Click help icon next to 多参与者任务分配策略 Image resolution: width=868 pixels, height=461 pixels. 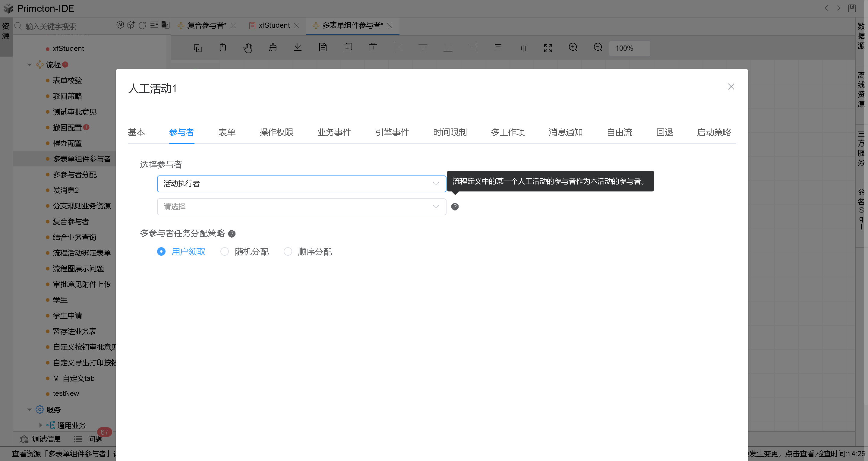tap(232, 234)
